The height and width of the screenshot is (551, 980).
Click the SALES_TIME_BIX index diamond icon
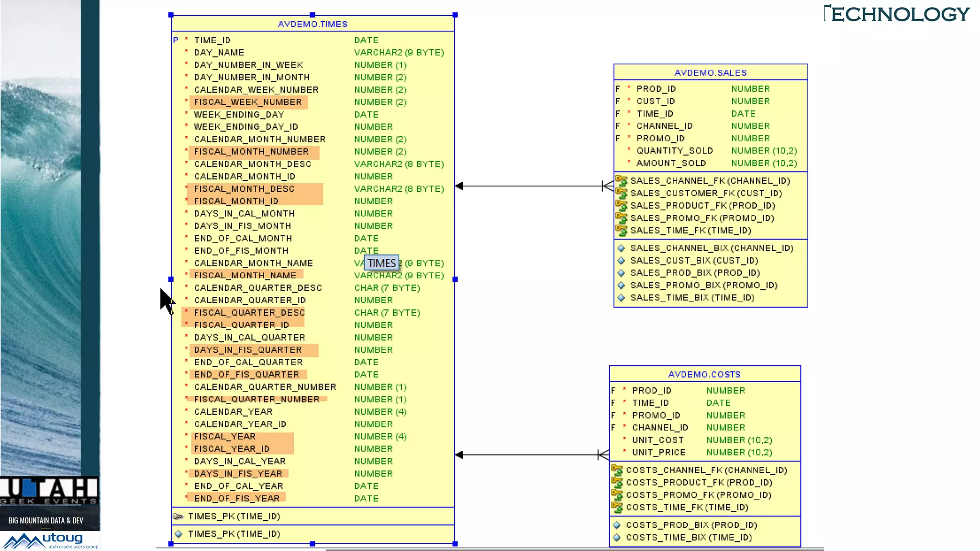click(621, 298)
